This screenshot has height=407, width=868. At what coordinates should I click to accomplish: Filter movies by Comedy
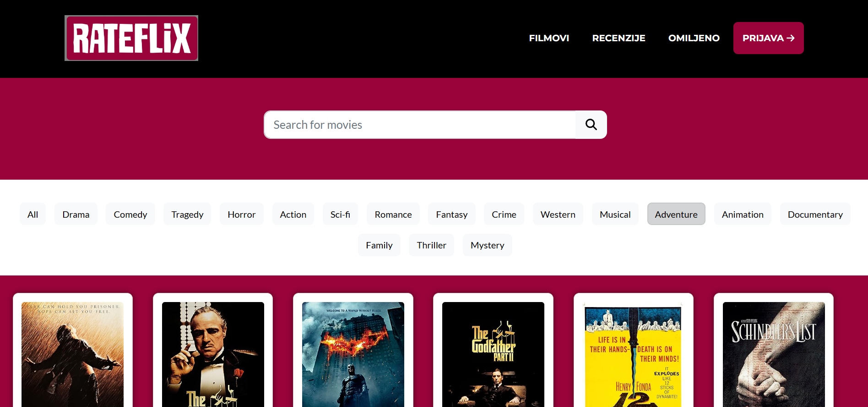(130, 214)
